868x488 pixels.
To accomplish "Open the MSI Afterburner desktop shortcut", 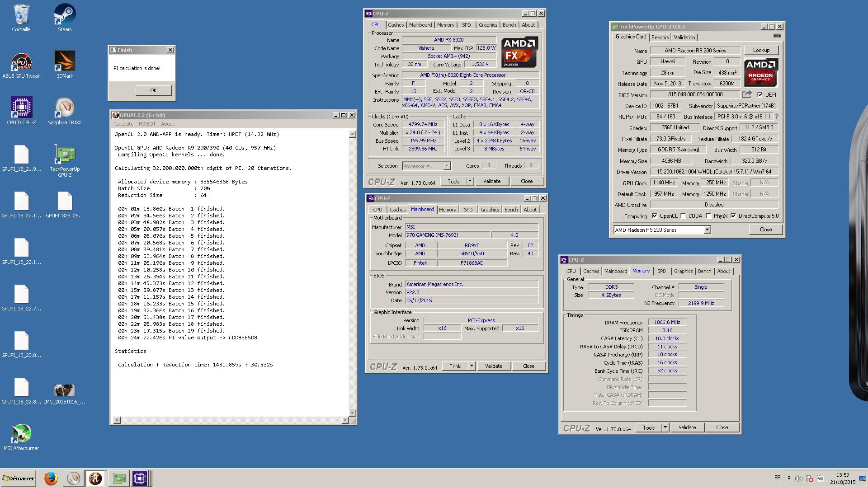I will click(x=21, y=437).
